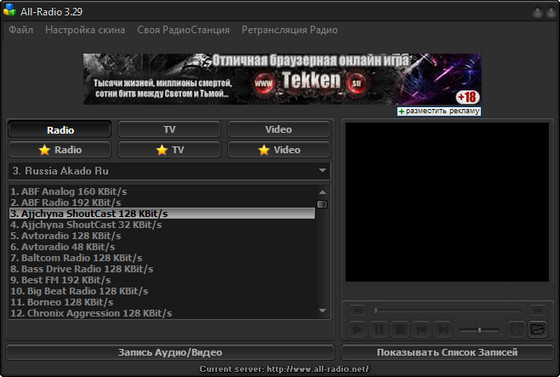560x377 pixels.
Task: Skip to next track icon
Action: (x=443, y=329)
